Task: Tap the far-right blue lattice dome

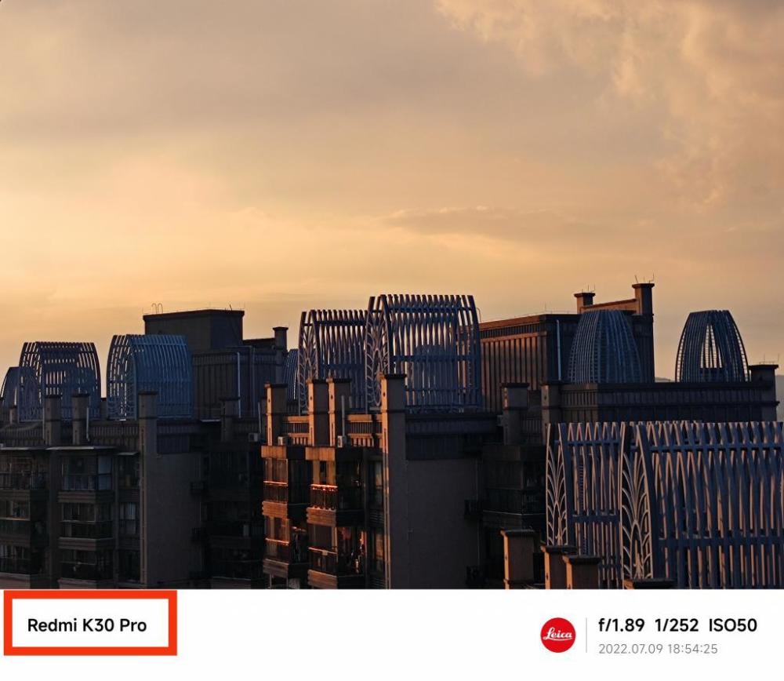Action: pos(712,346)
